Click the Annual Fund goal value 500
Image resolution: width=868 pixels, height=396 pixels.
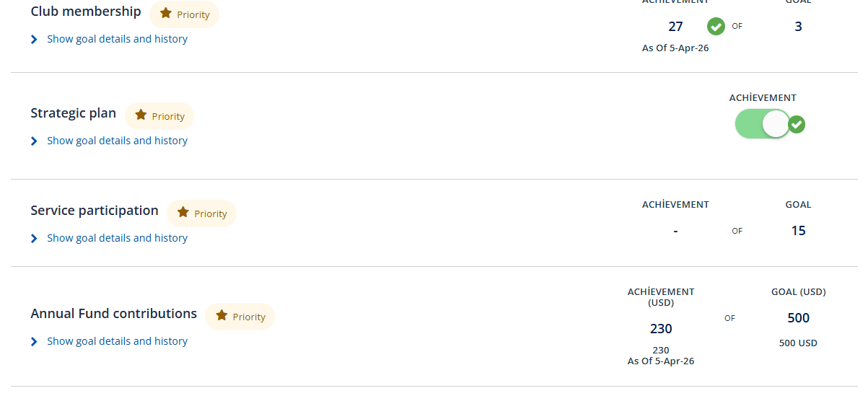[798, 318]
